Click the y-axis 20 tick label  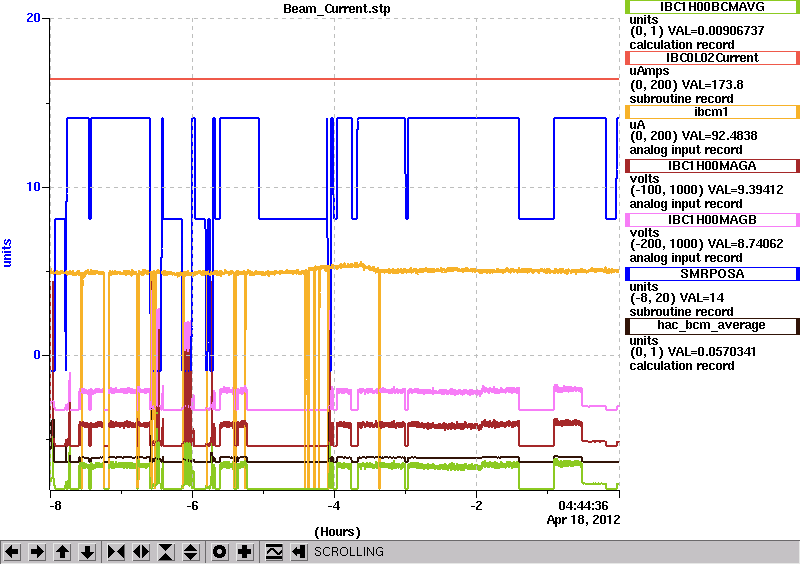pyautogui.click(x=34, y=18)
